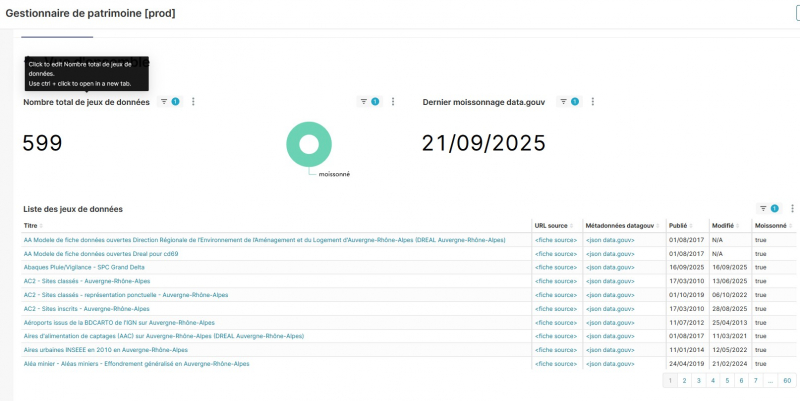Sort table by the Publié column header
The height and width of the screenshot is (401, 800).
[678, 226]
